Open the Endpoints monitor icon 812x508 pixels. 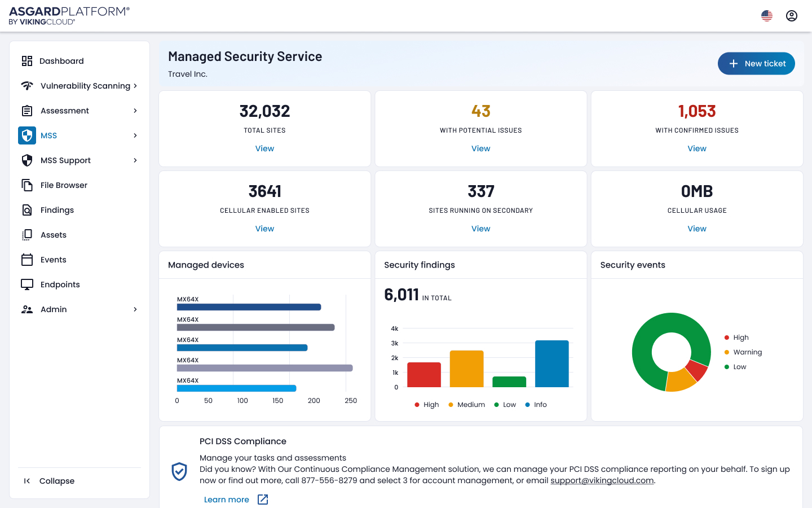coord(27,284)
